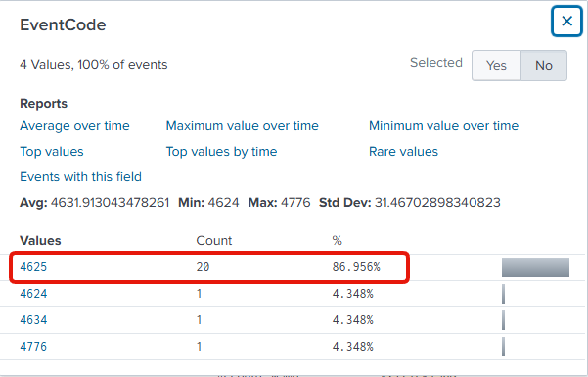The image size is (588, 377).
Task: Set Selected to No
Action: pyautogui.click(x=544, y=66)
